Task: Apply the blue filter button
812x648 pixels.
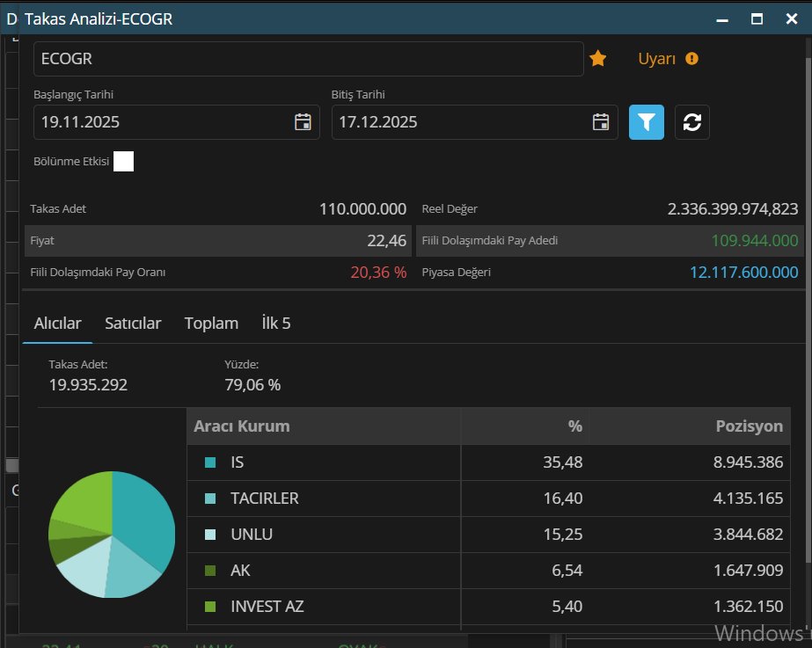Action: pos(647,122)
